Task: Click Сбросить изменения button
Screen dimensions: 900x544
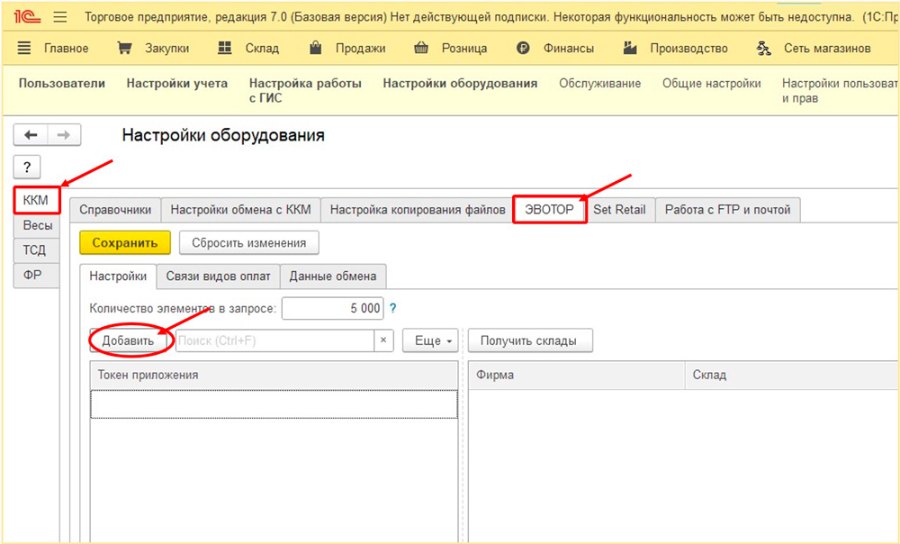Action: pos(249,243)
